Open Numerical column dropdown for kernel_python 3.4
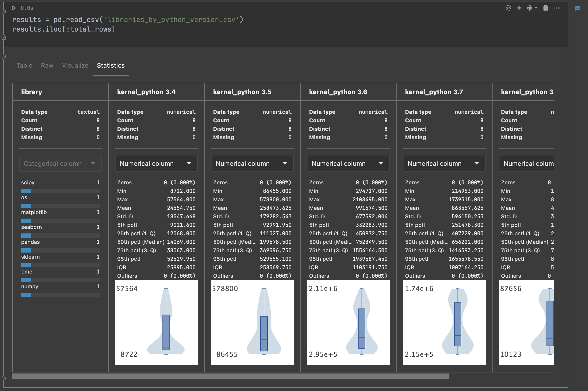This screenshot has height=391, width=588. point(156,163)
